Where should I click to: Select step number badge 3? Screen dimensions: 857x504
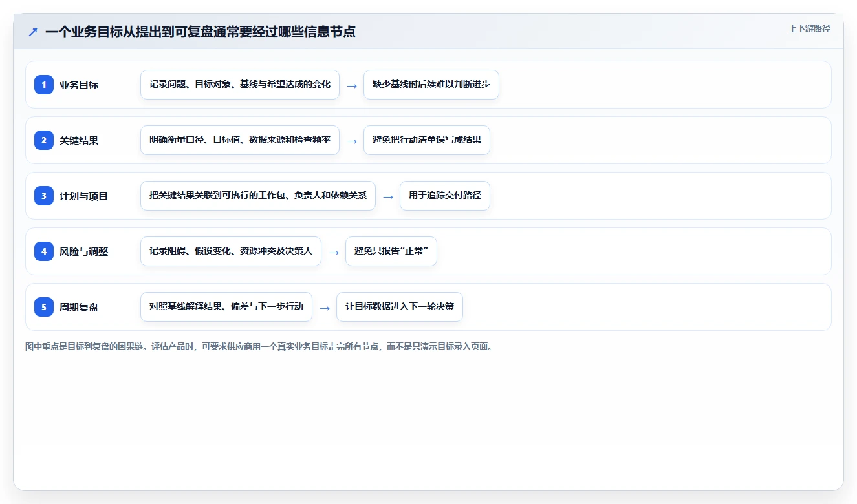pos(44,196)
